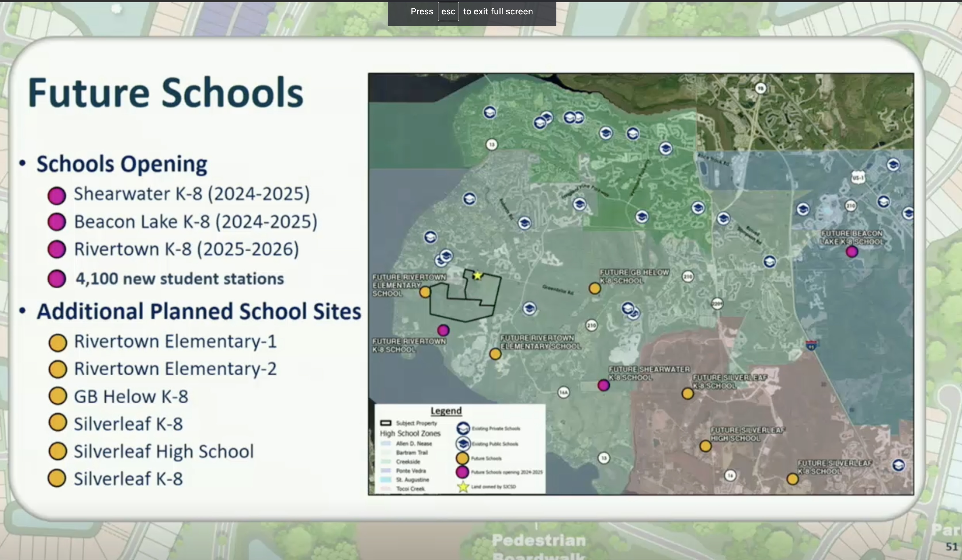Click the Future Schools slide title
The width and height of the screenshot is (962, 560).
[x=165, y=93]
